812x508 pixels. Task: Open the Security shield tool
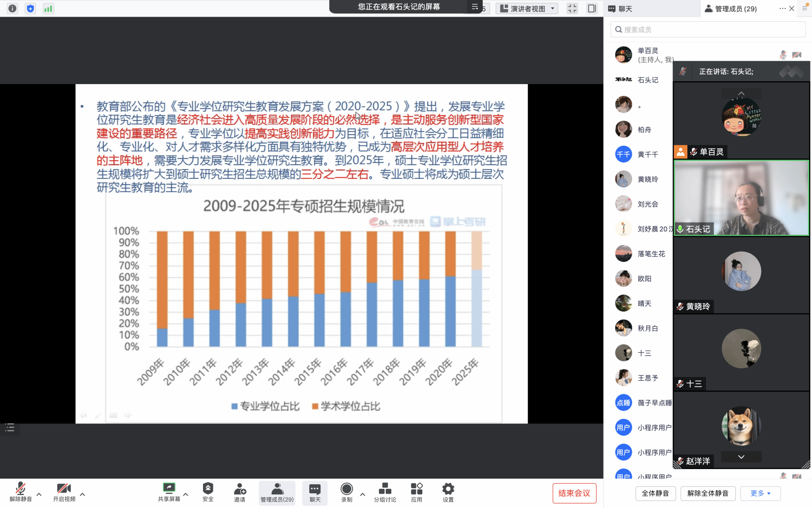pyautogui.click(x=208, y=489)
